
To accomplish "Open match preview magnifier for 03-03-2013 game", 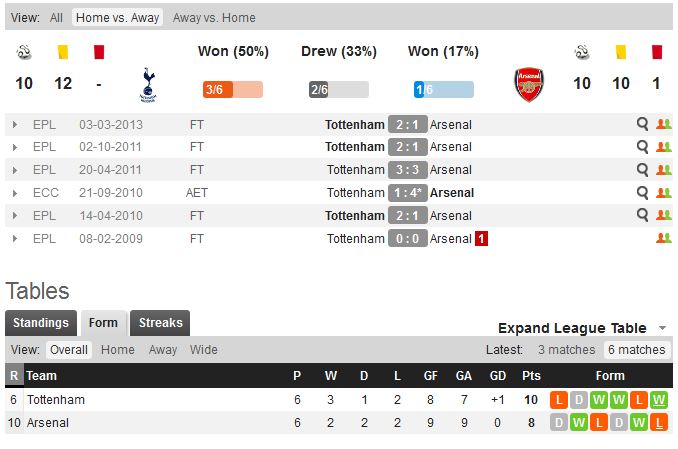I will click(643, 125).
